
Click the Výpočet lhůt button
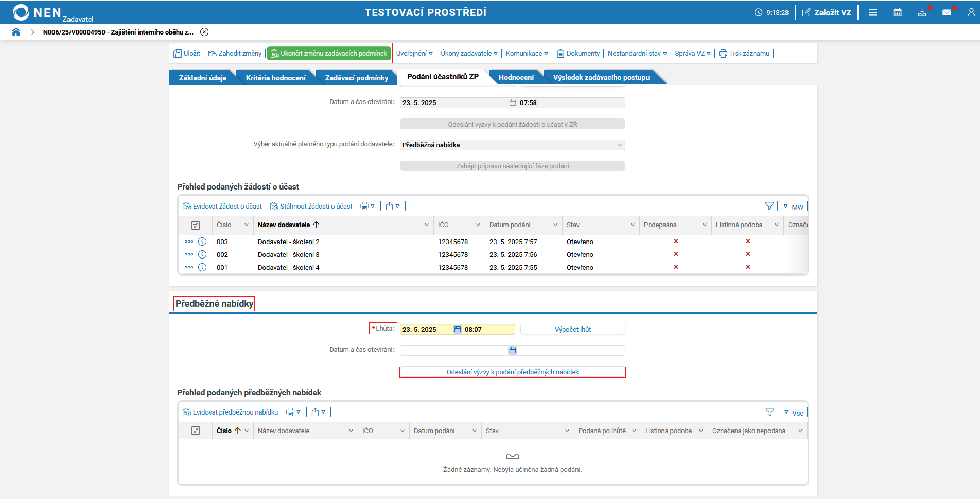click(x=572, y=330)
